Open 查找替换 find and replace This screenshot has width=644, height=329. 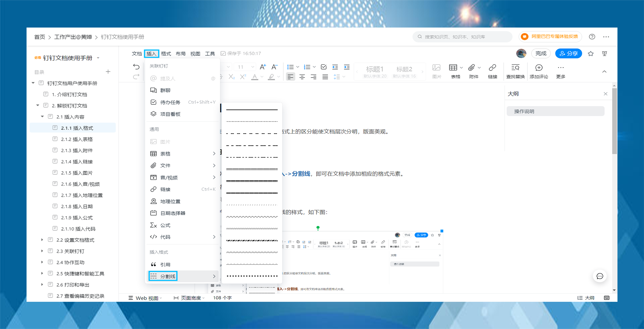point(515,71)
